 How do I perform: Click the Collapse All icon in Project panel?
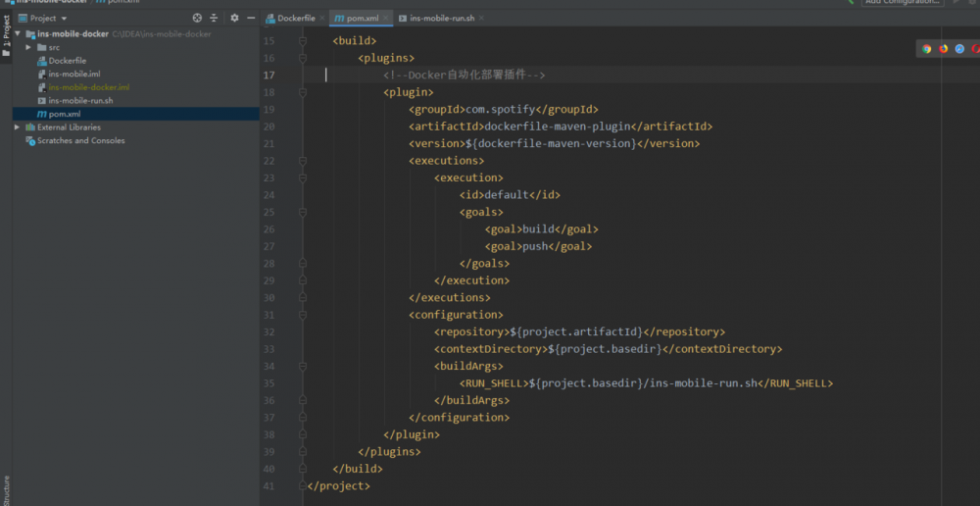point(214,18)
